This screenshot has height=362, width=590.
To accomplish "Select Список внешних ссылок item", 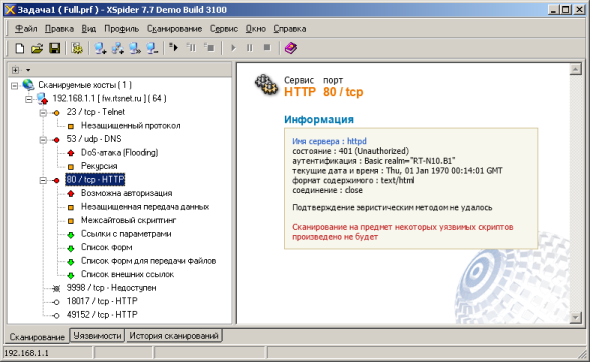I will (128, 274).
